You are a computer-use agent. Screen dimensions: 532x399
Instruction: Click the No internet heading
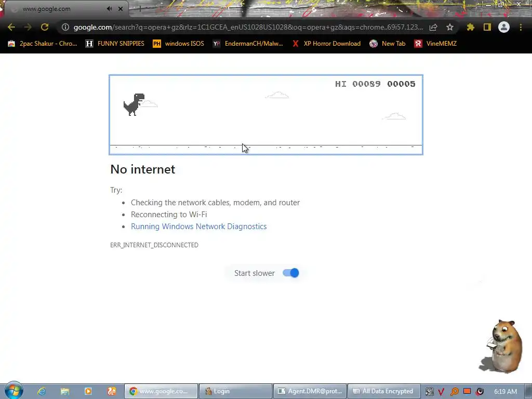pos(142,169)
